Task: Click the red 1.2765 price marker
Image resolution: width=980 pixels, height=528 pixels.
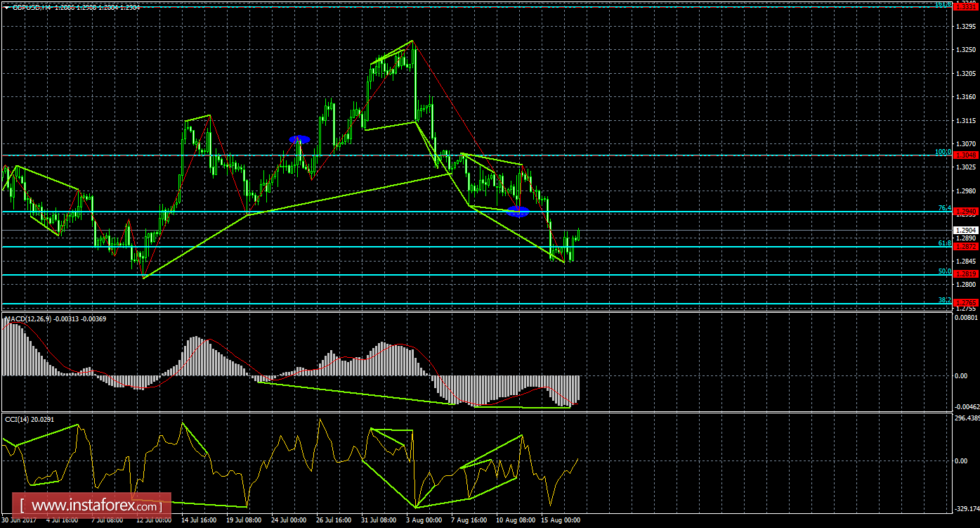Action: 965,302
